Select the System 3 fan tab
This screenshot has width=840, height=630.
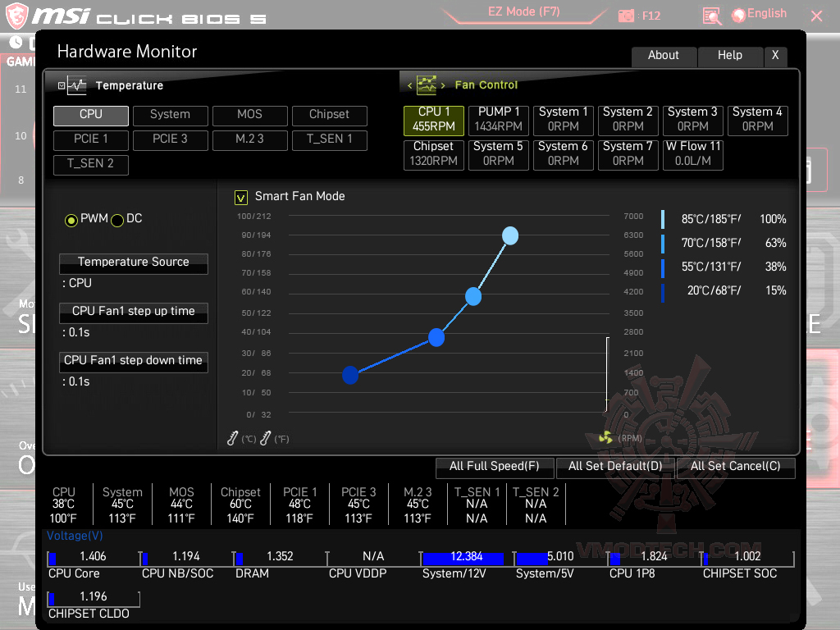point(692,121)
